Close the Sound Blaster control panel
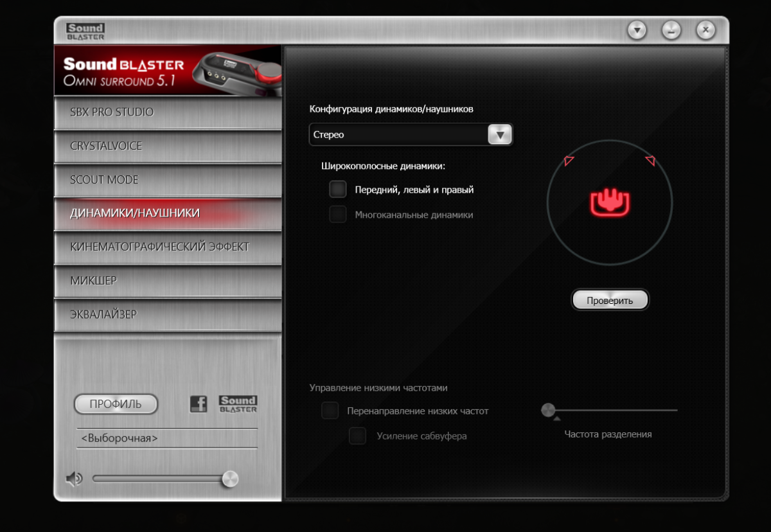 pyautogui.click(x=705, y=30)
